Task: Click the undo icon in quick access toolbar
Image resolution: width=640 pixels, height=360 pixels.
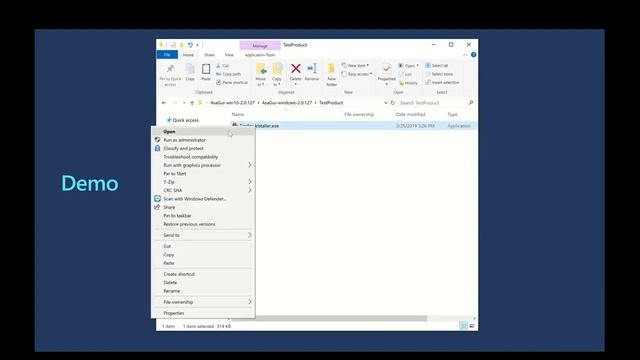Action: pyautogui.click(x=190, y=45)
